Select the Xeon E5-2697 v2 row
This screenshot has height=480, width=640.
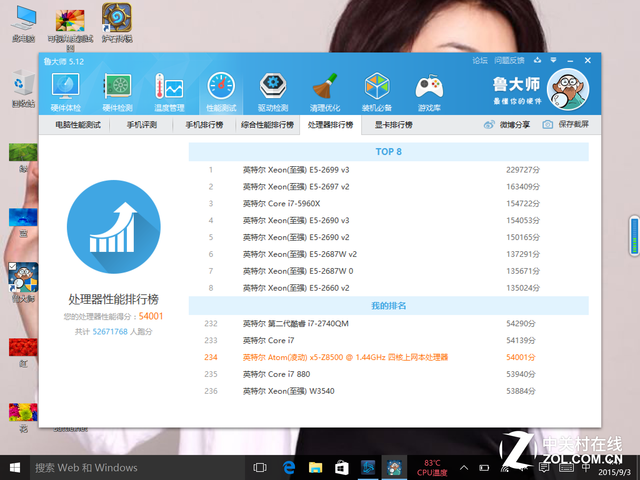point(389,187)
